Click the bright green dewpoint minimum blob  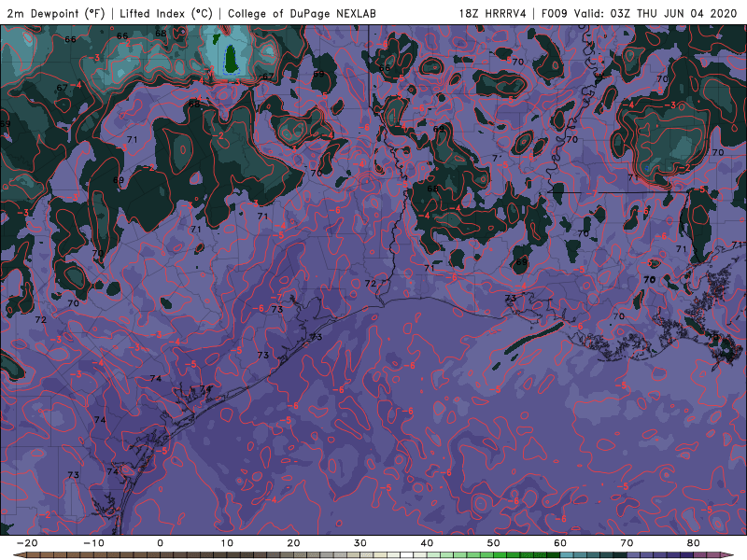click(232, 58)
